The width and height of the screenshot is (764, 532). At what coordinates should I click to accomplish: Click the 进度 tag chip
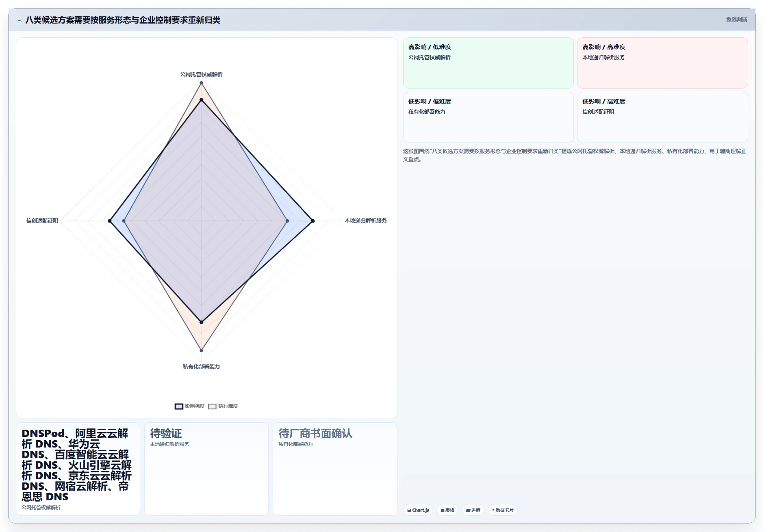tap(473, 510)
